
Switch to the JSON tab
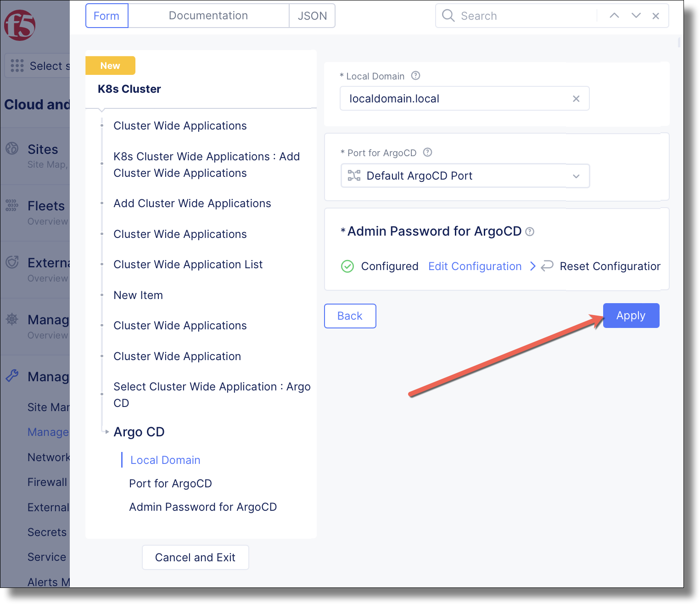pyautogui.click(x=313, y=16)
